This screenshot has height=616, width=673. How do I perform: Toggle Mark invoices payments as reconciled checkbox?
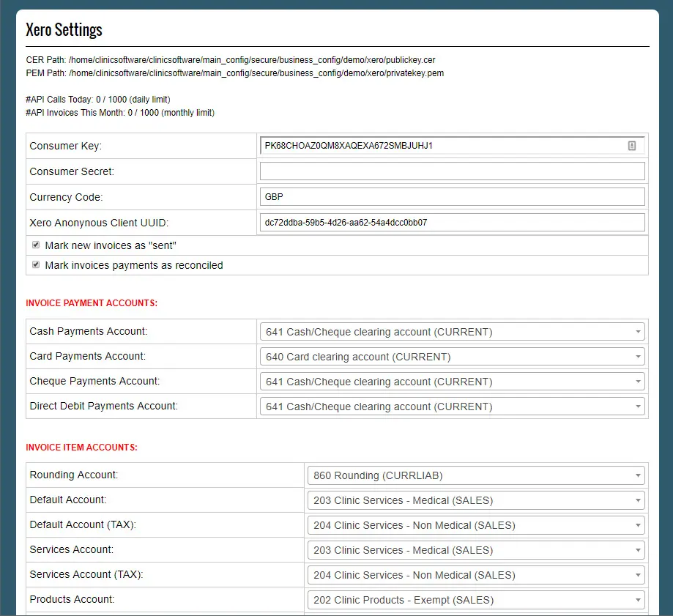(x=36, y=264)
